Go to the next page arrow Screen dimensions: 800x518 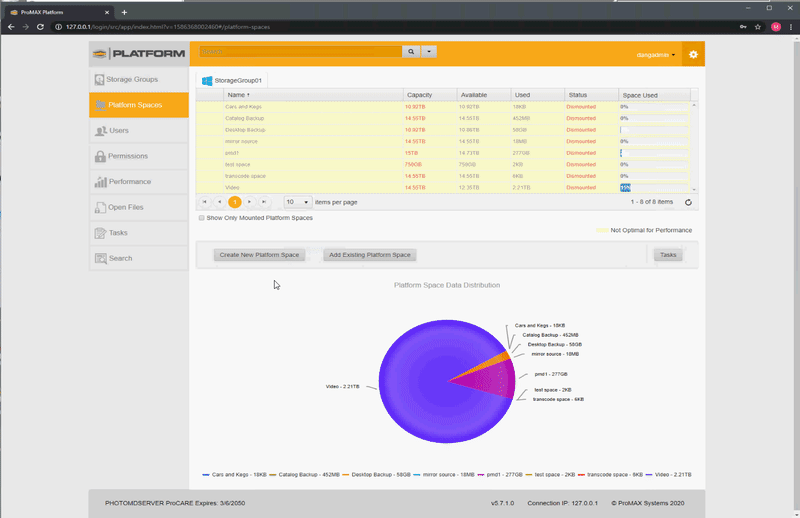(x=249, y=202)
